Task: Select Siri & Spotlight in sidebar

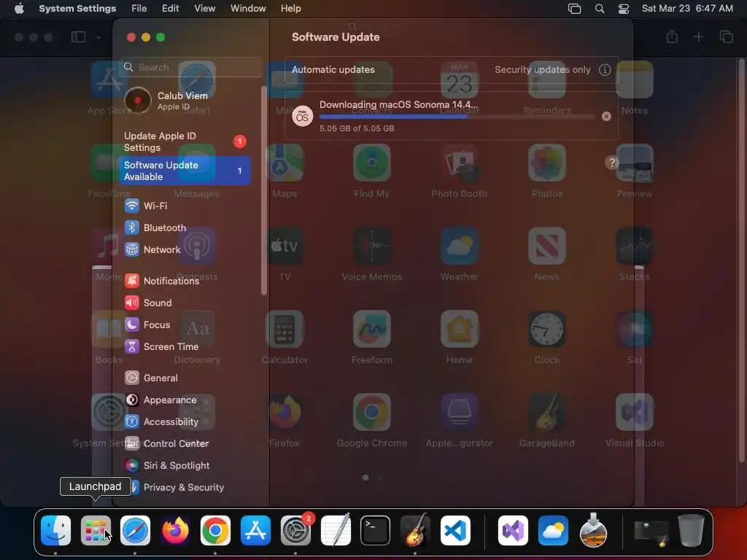Action: pos(186,466)
